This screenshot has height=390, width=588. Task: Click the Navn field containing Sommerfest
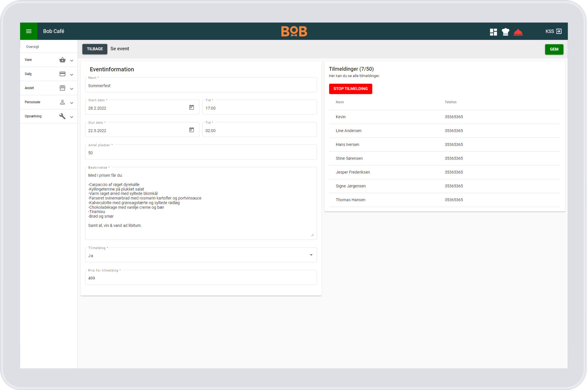(x=201, y=85)
